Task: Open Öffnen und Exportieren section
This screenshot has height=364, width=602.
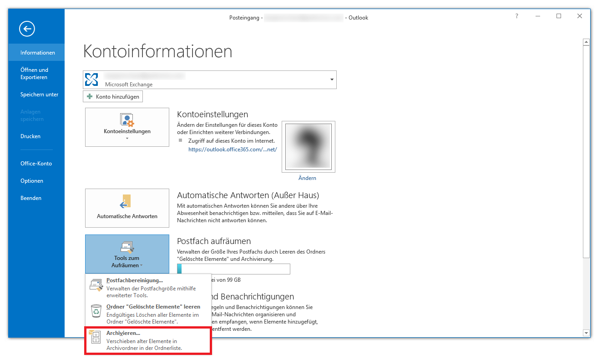Action: click(36, 74)
